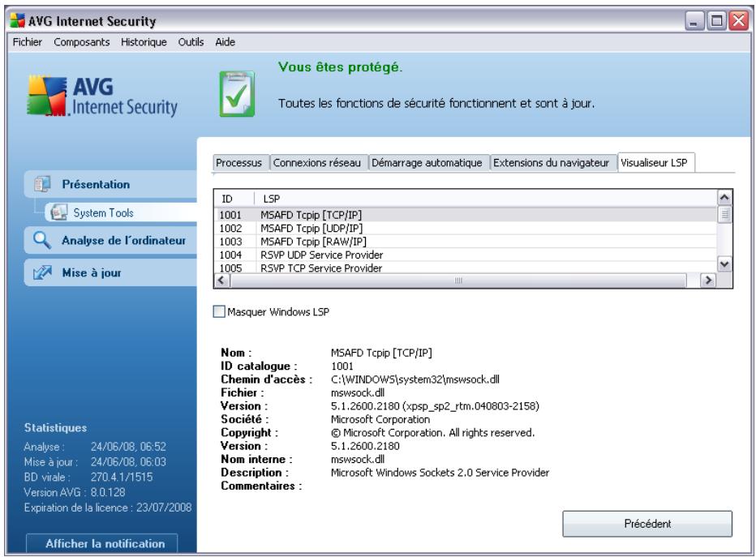Select System Tools in the sidebar
The image size is (756, 557).
point(121,212)
